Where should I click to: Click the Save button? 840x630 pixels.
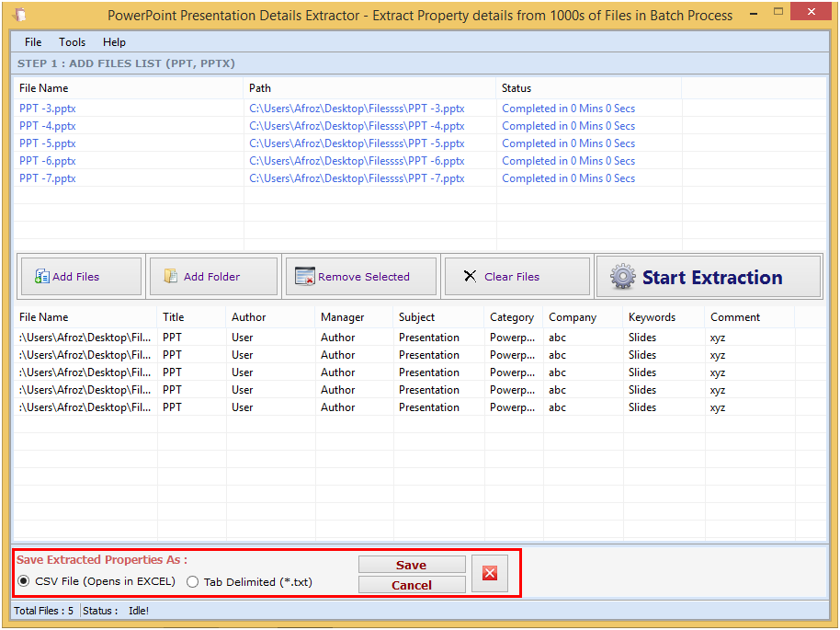pyautogui.click(x=412, y=565)
